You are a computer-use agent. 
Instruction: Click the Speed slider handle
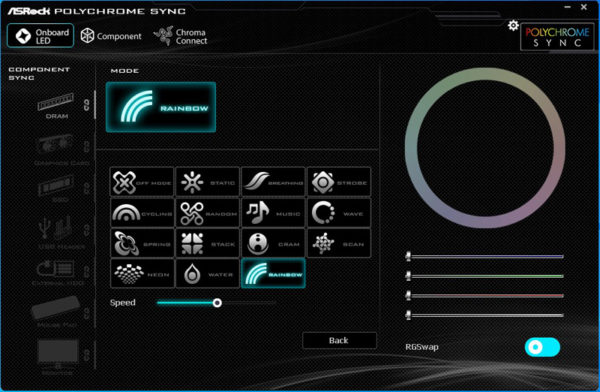click(x=217, y=303)
